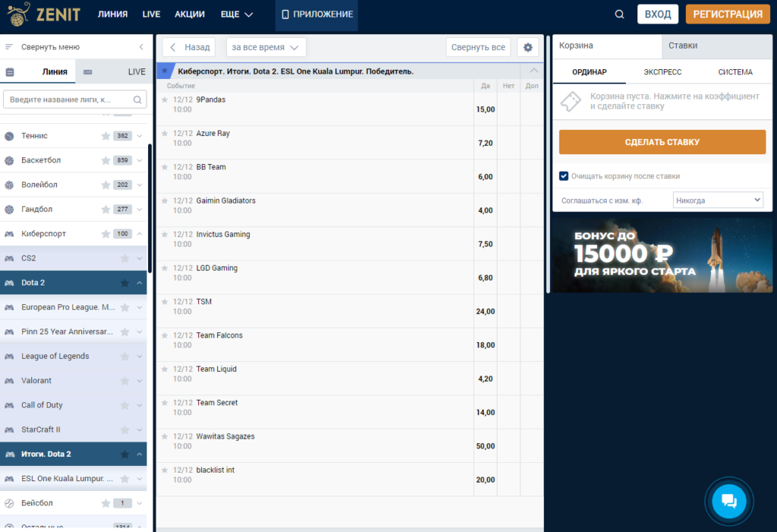Image resolution: width=777 pixels, height=532 pixels.
Task: Star the League of Legends item
Action: (x=125, y=356)
